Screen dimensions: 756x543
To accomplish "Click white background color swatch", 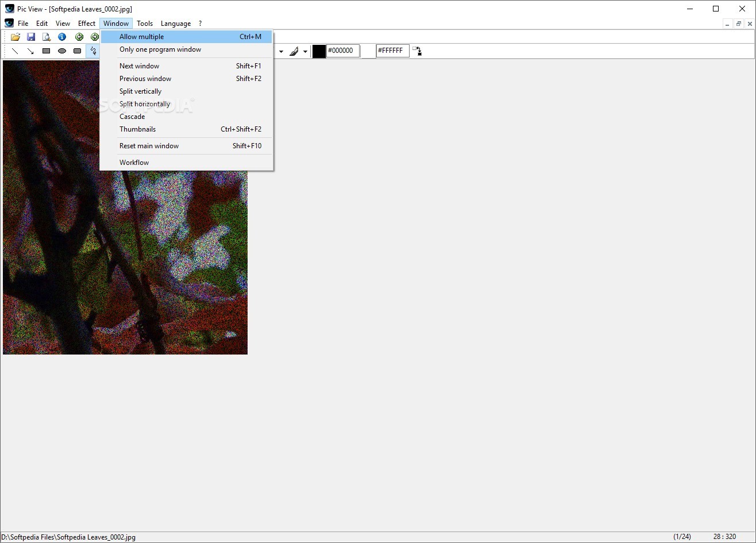I will [x=368, y=51].
